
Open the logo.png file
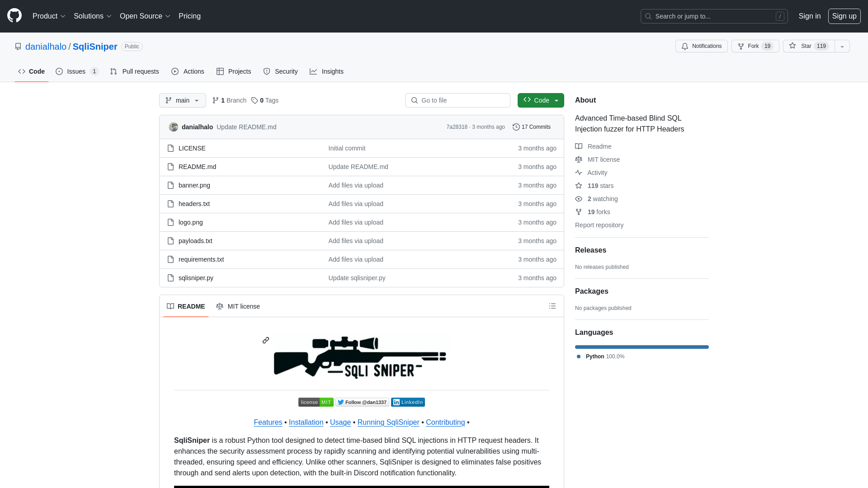pyautogui.click(x=191, y=222)
